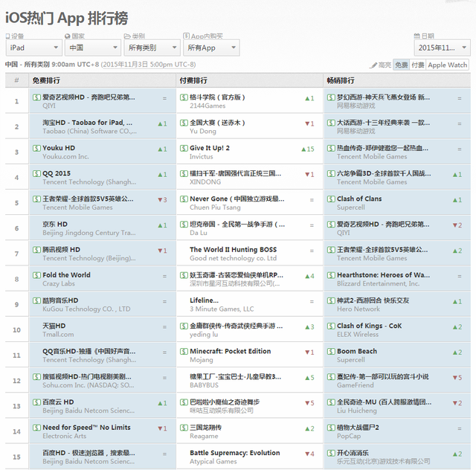476x470 pixels.
Task: Click in-app purchase icon beside Hearthstone
Action: (331, 275)
